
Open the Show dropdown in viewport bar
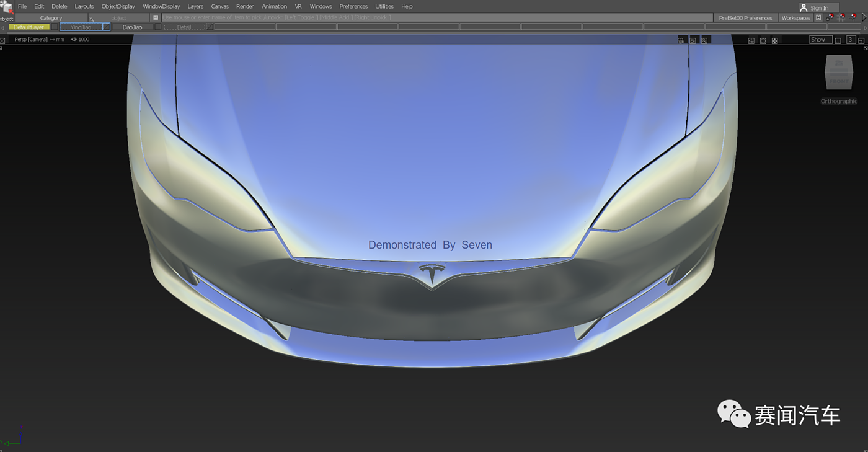[820, 40]
